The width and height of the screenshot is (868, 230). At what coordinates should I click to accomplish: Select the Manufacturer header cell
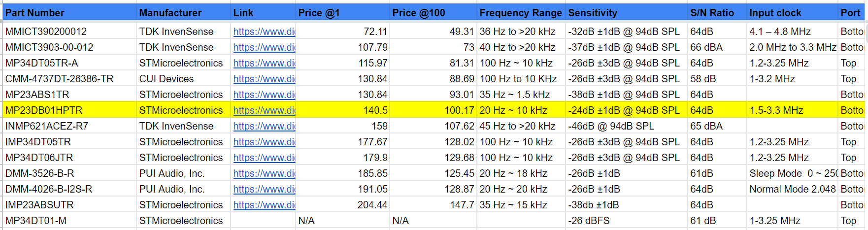coord(183,12)
